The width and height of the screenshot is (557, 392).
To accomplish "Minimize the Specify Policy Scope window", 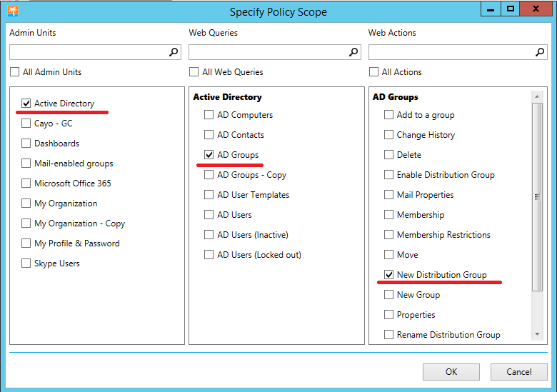I will [x=491, y=9].
